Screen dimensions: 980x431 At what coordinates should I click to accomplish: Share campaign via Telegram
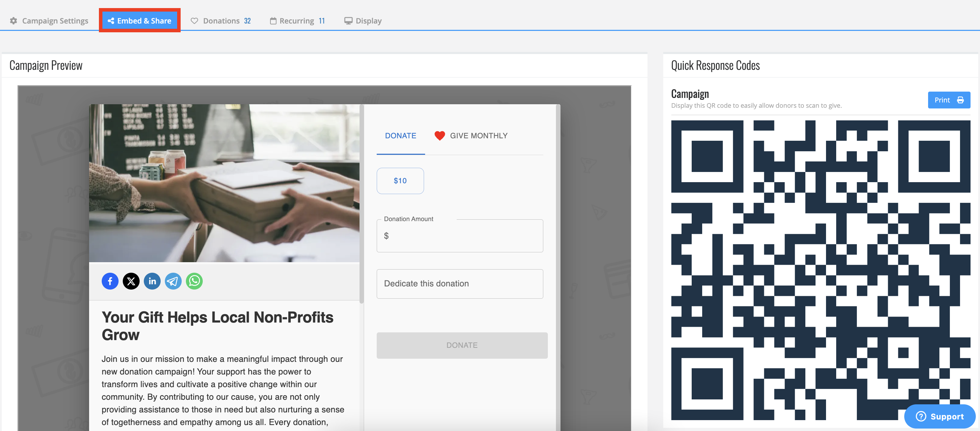pyautogui.click(x=173, y=281)
